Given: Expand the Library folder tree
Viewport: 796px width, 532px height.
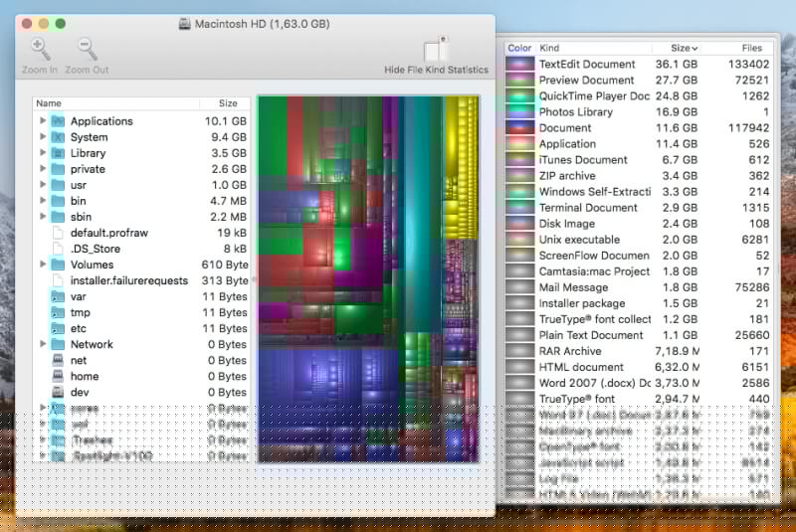Looking at the screenshot, I should (43, 153).
